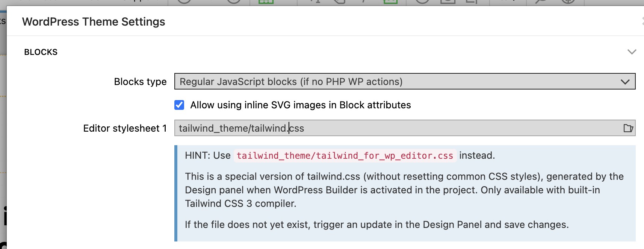The image size is (644, 249).
Task: Click the Allow using inline SVG images label
Action: coord(301,105)
